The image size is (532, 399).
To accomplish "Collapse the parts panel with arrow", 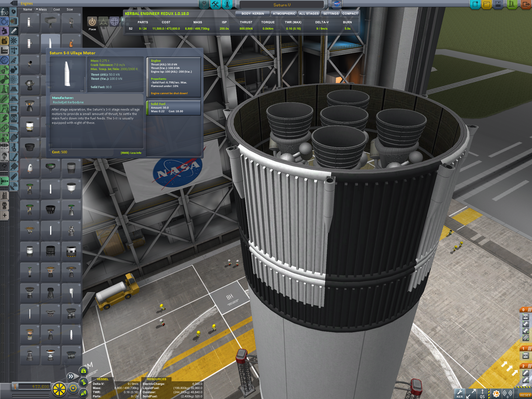I will tap(13, 3).
